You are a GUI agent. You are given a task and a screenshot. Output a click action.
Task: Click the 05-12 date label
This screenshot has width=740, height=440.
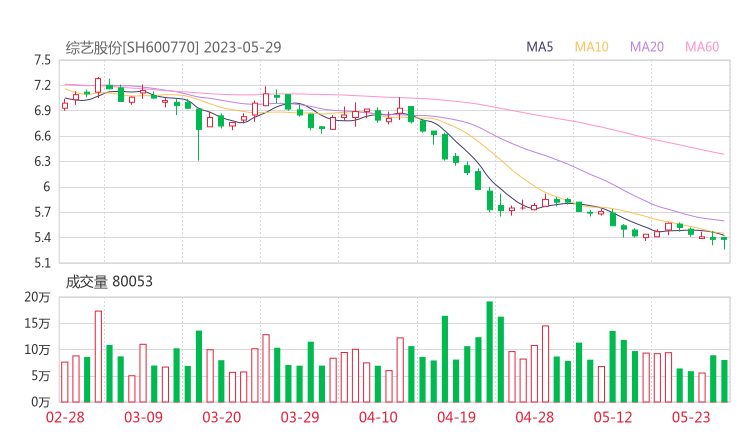click(613, 417)
